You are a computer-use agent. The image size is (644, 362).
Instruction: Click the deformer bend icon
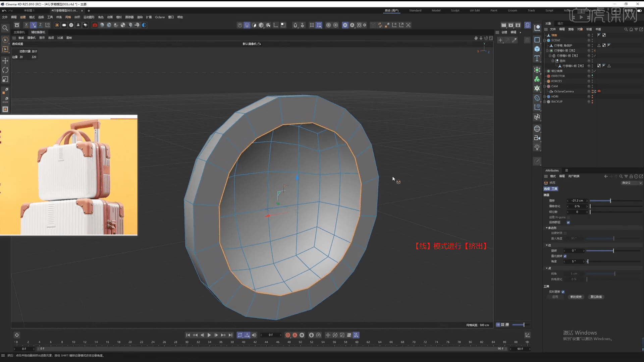(537, 98)
